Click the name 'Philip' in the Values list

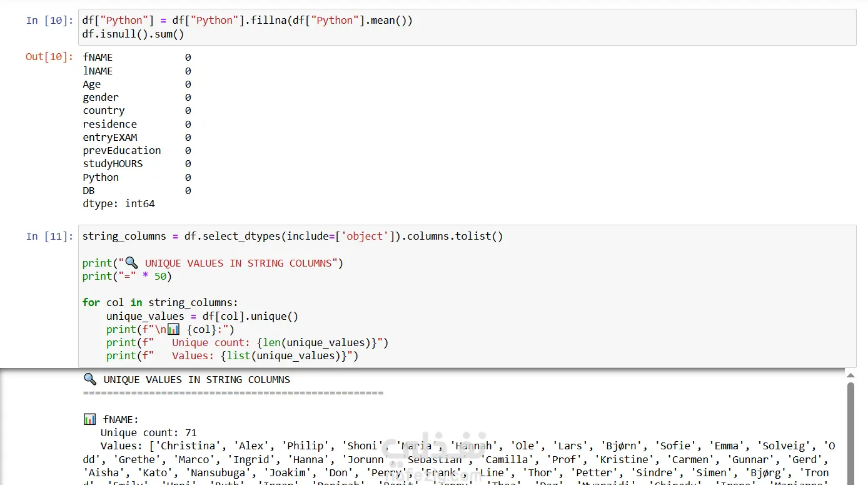tap(305, 446)
